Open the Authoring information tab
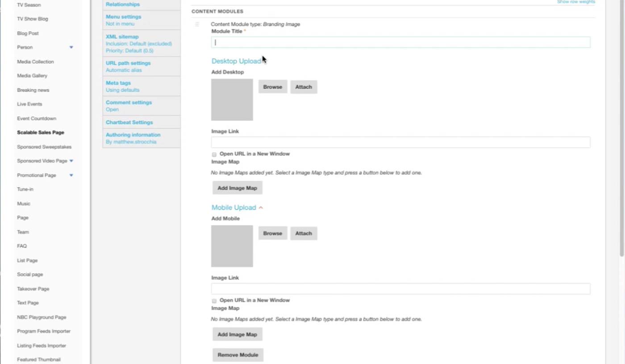The width and height of the screenshot is (625, 364). pyautogui.click(x=133, y=135)
